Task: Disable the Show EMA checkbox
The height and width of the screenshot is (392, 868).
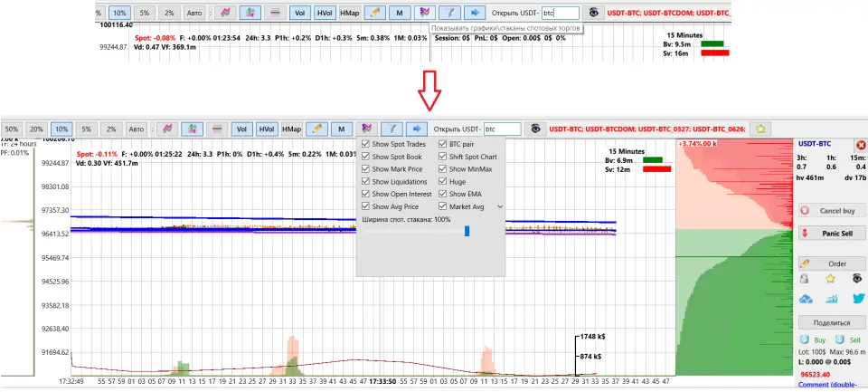Action: (x=442, y=195)
